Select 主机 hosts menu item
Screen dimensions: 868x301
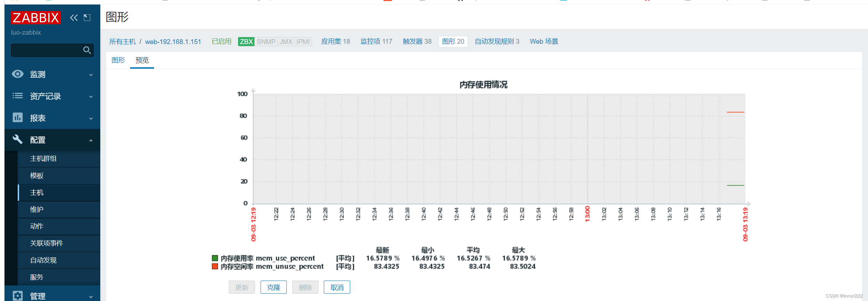(x=59, y=193)
